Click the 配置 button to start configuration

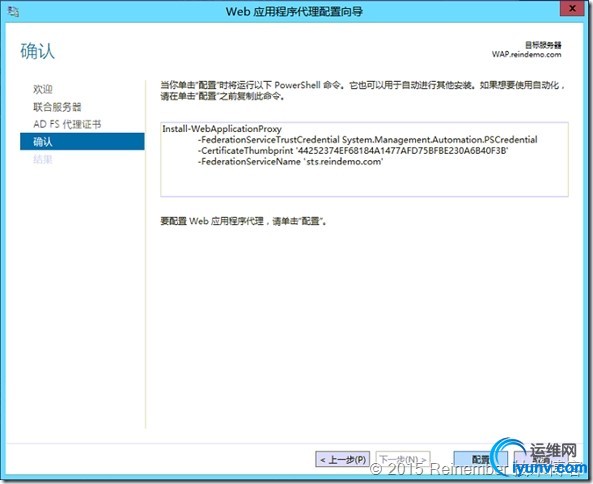[x=480, y=459]
